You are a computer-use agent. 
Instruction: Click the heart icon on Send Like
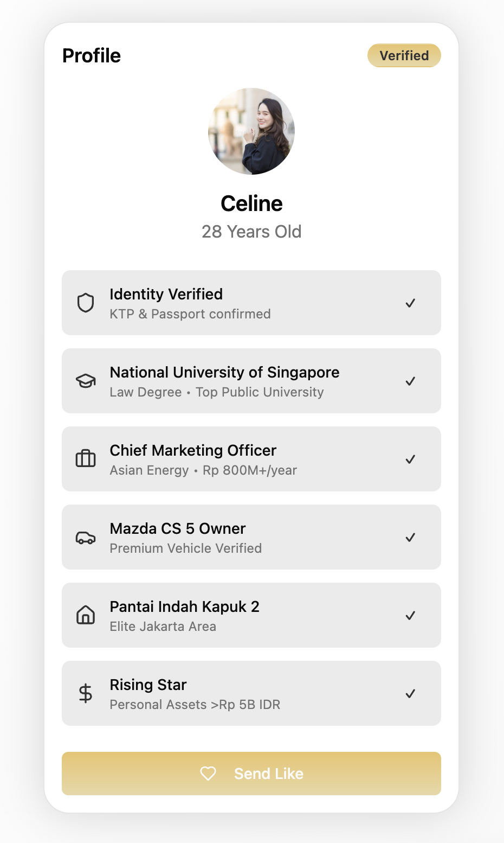point(208,774)
